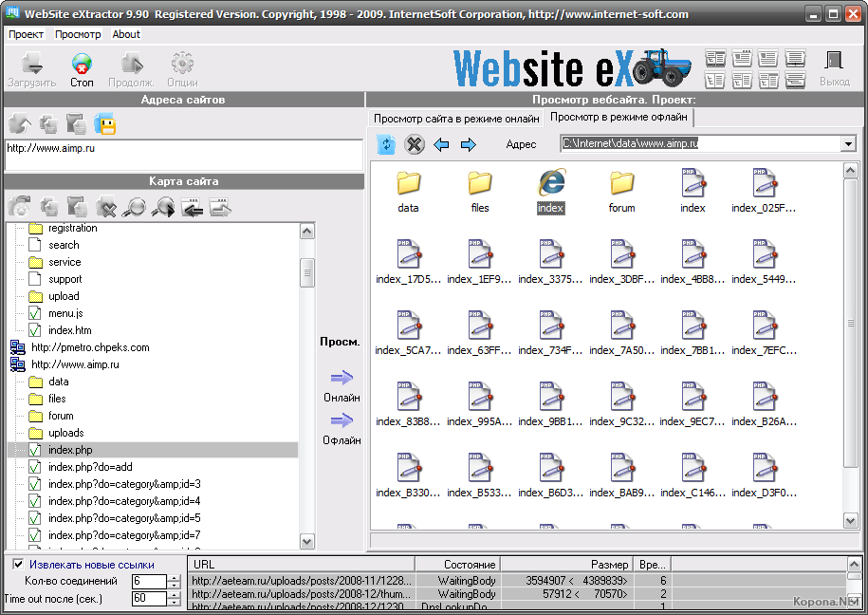Viewport: 868px width, 615px height.
Task: Toggle checkbox next to index.htm
Action: click(35, 331)
